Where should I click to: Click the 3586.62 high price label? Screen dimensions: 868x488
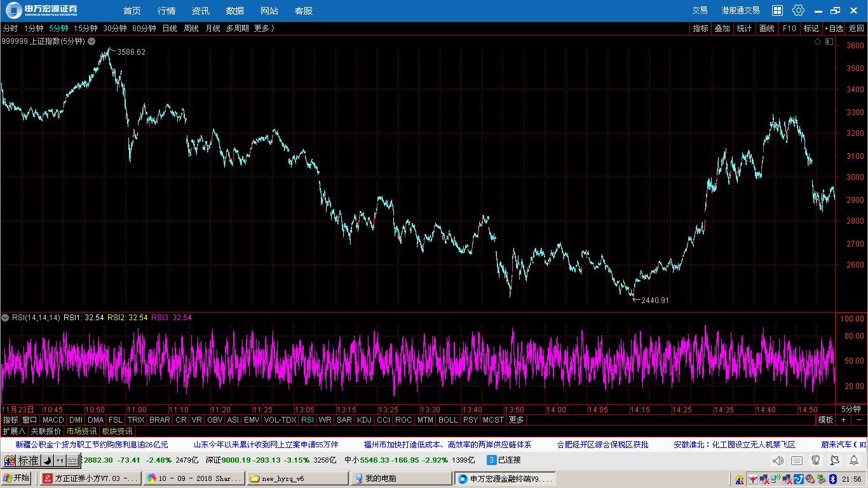(x=131, y=52)
